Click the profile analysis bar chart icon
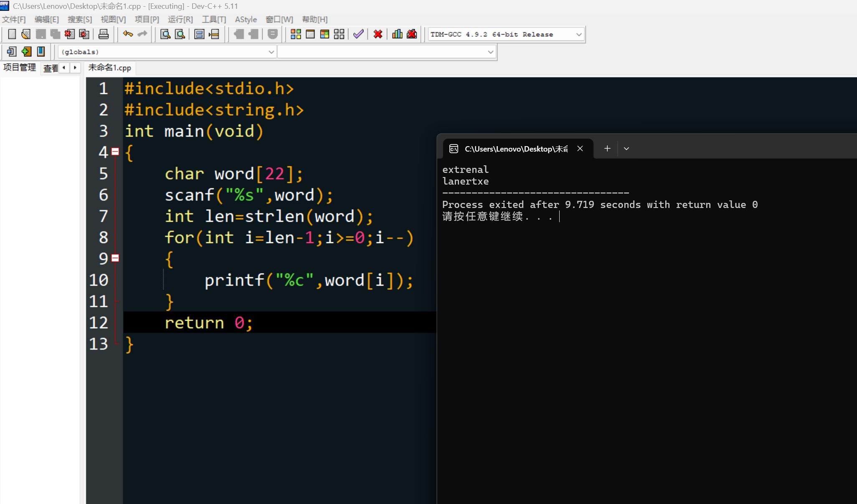Image resolution: width=857 pixels, height=504 pixels. tap(397, 34)
